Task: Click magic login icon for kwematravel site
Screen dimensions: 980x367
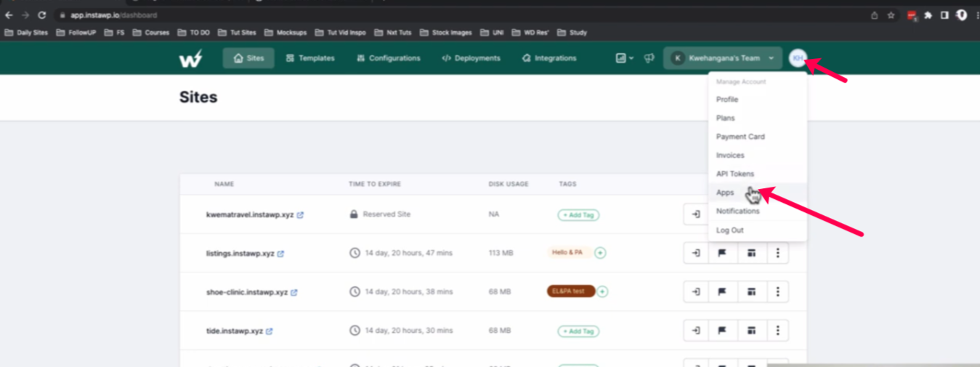Action: [696, 214]
